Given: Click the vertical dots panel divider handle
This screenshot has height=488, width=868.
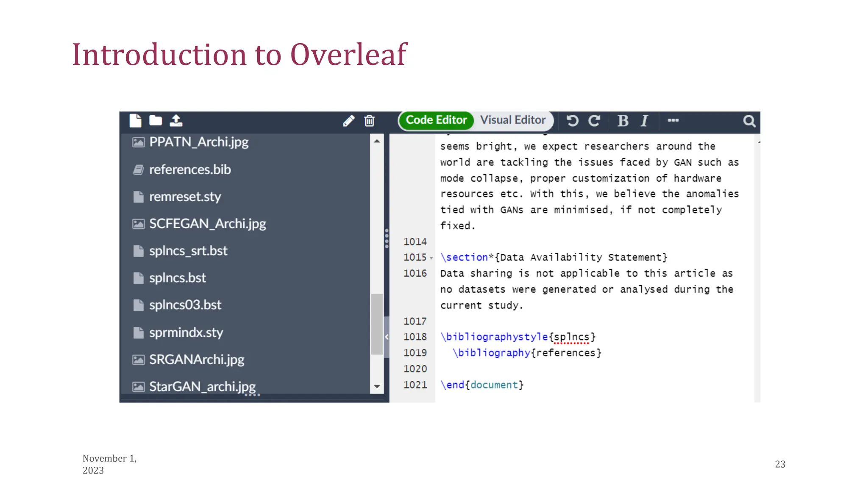Looking at the screenshot, I should [x=387, y=238].
